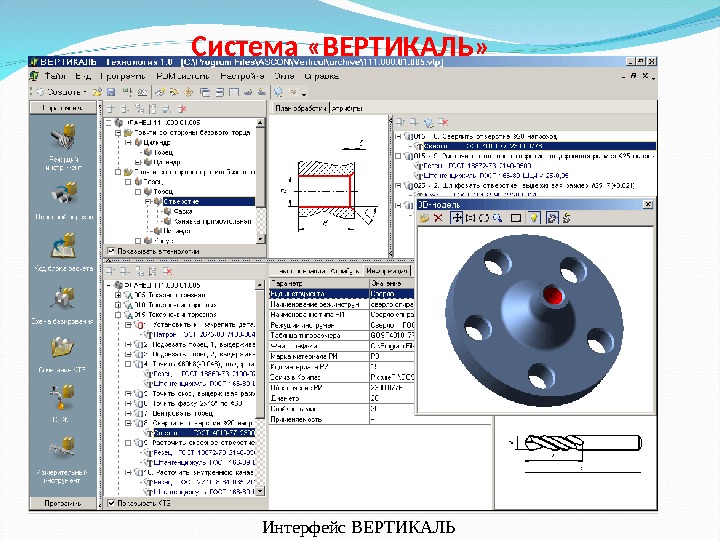
Task: Click the cascade windows icon in main toolbar
Action: point(205,92)
